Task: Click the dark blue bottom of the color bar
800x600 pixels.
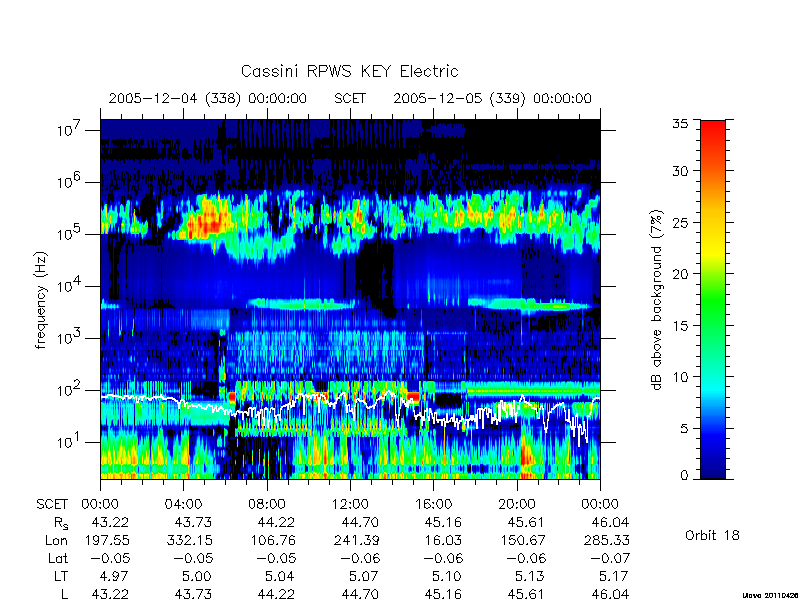Action: pyautogui.click(x=713, y=469)
